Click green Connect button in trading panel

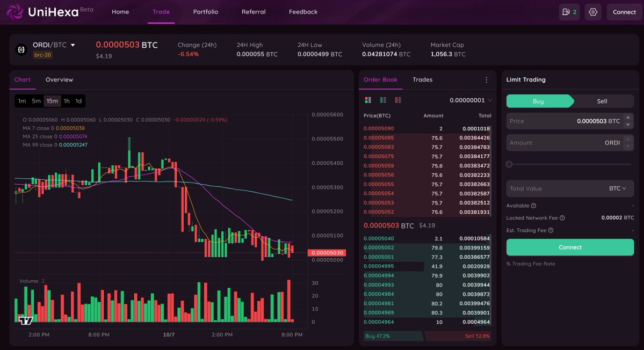[x=570, y=247]
